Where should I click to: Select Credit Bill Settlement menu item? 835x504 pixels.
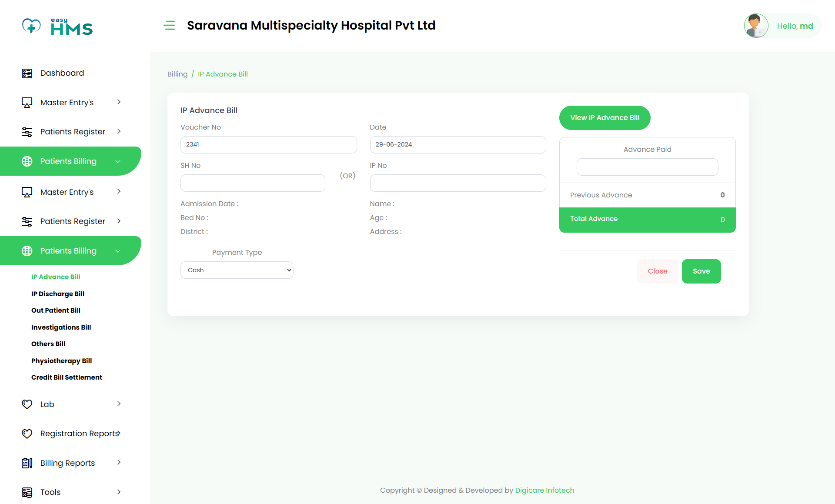coord(67,377)
